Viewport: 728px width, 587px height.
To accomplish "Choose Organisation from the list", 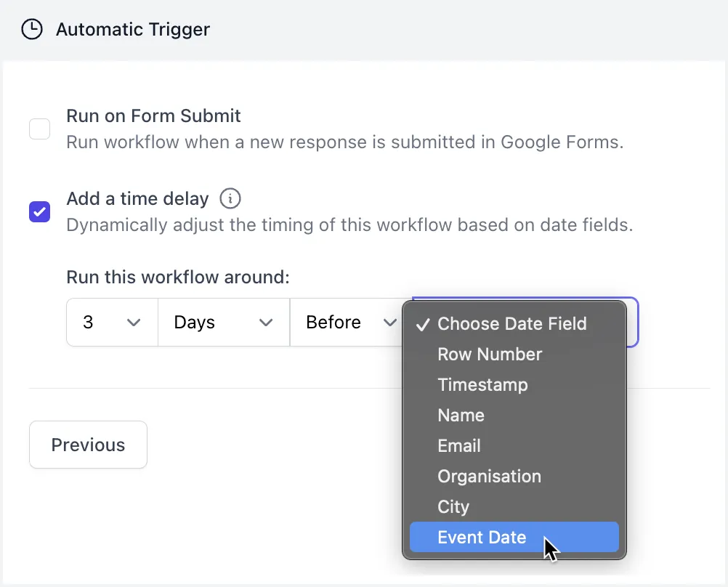I will tap(489, 476).
